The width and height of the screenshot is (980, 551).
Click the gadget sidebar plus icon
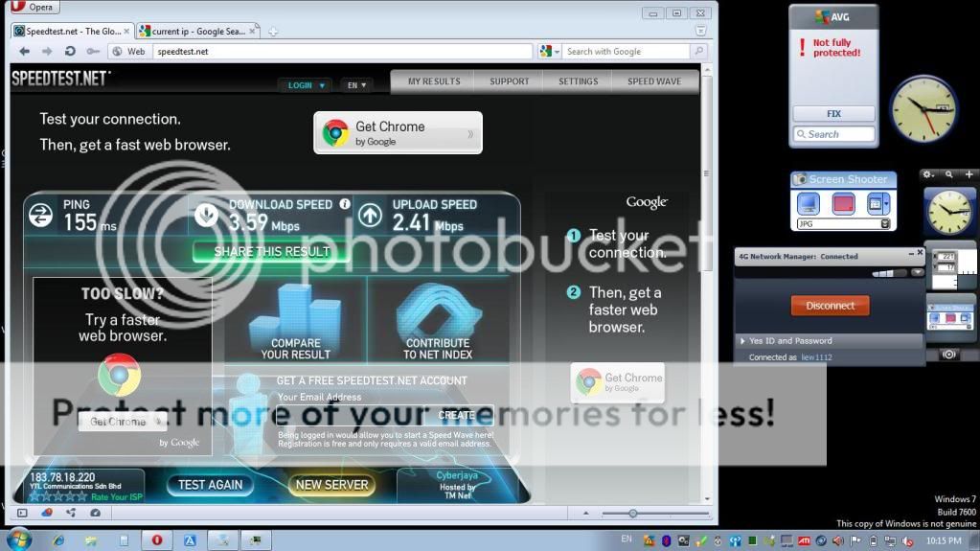pos(969,174)
